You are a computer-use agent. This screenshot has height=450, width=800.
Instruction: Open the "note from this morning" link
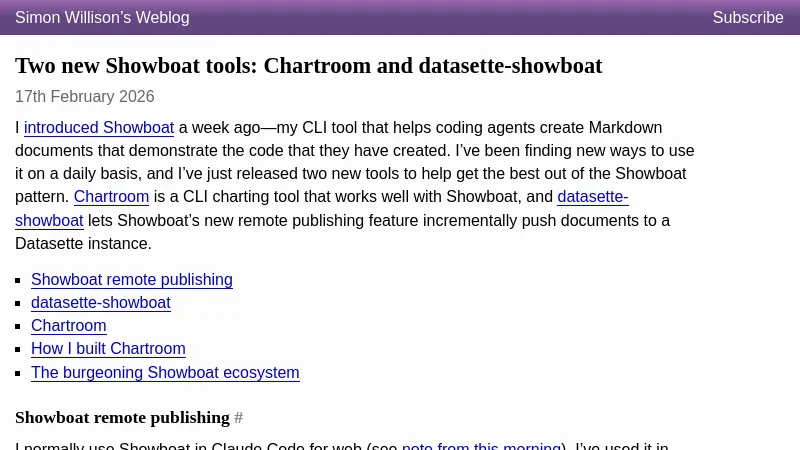(481, 447)
